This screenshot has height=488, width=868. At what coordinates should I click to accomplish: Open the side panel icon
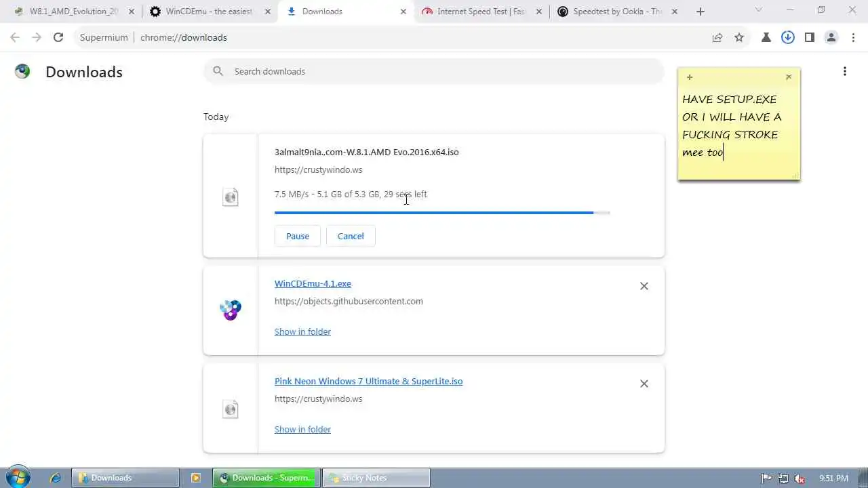(x=810, y=37)
